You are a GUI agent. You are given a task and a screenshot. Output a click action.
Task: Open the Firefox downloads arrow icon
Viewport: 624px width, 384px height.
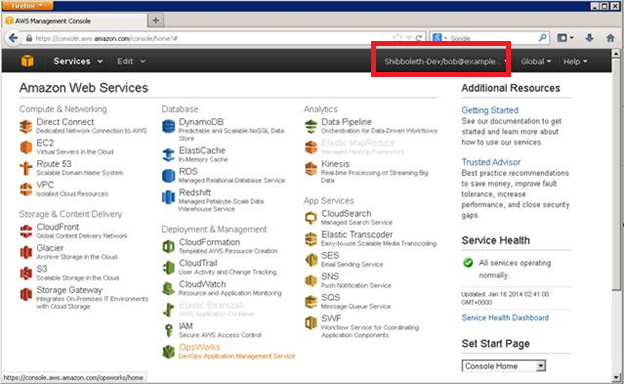click(x=590, y=38)
